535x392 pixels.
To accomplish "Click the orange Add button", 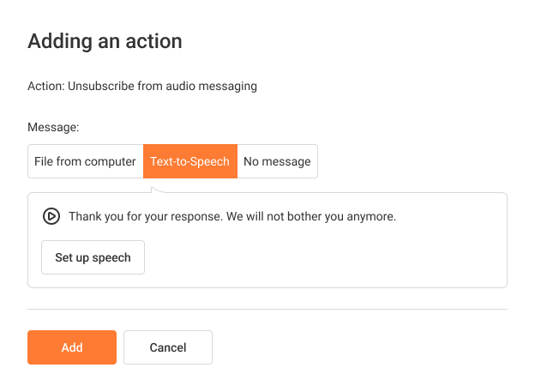I will 72,347.
